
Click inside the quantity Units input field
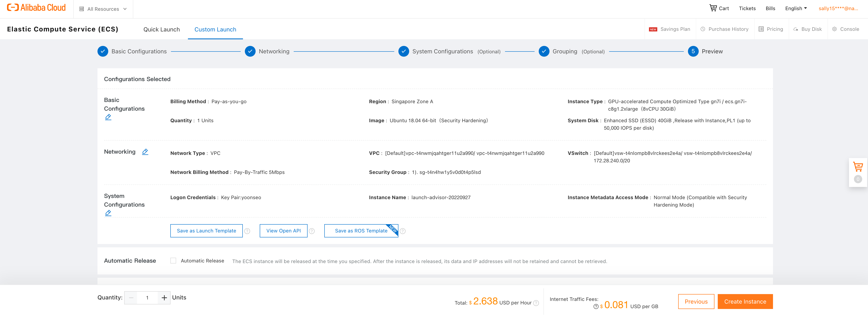pos(147,298)
